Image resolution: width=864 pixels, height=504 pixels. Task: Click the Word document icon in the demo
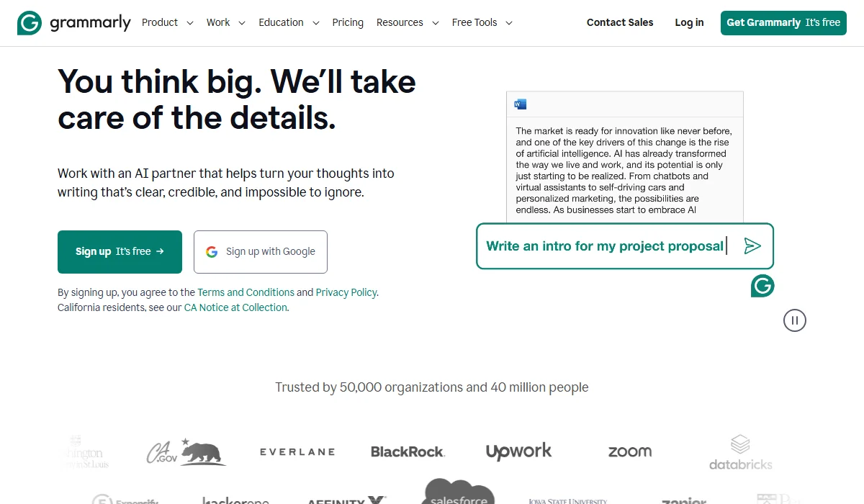click(x=520, y=103)
